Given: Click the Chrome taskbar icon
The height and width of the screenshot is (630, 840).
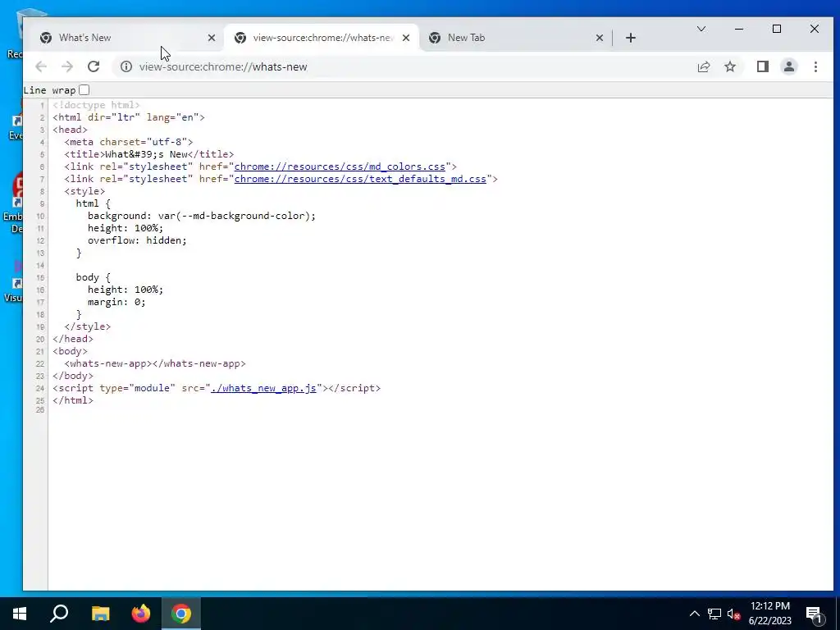Looking at the screenshot, I should click(x=181, y=614).
